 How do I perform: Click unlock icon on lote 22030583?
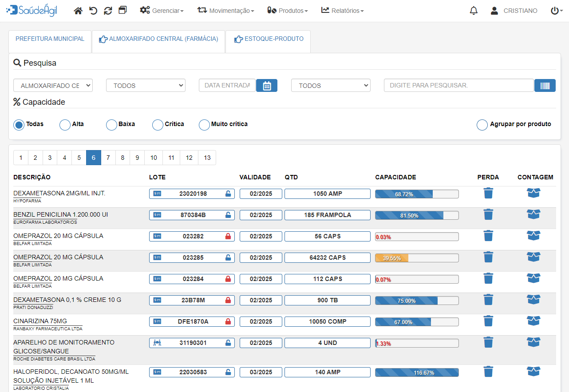click(x=228, y=372)
